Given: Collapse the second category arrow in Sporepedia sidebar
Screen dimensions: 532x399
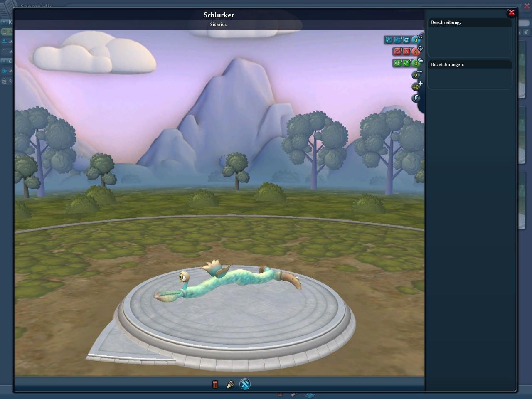Looking at the screenshot, I should (5, 61).
